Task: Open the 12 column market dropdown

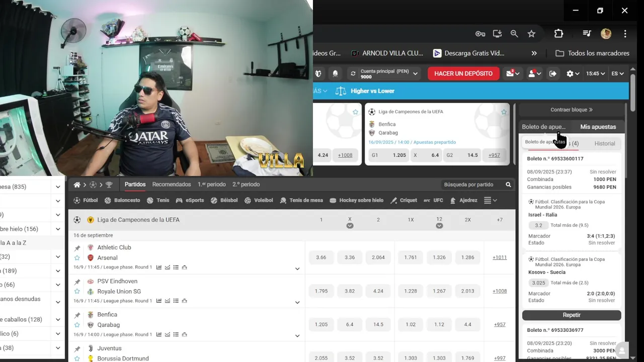Action: click(x=439, y=226)
